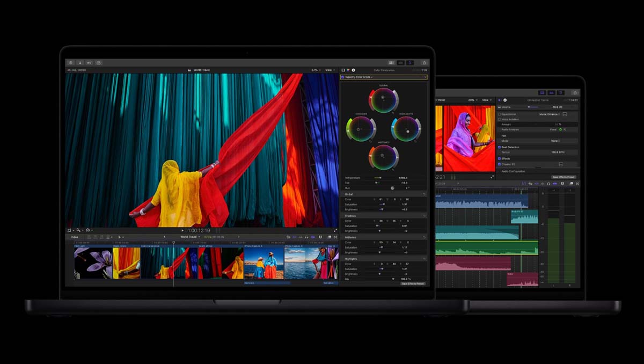Click the Share icon on rear laptop
The height and width of the screenshot is (364, 644).
click(x=575, y=92)
